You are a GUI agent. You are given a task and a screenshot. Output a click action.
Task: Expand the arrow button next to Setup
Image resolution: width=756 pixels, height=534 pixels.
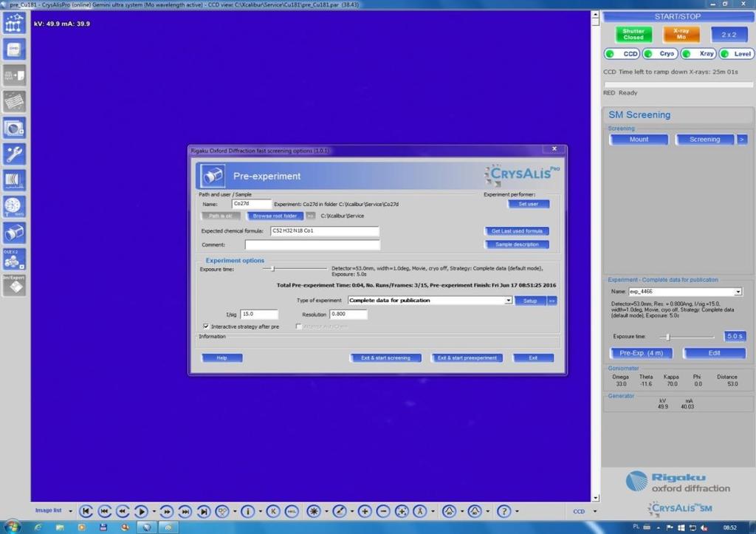pos(551,301)
